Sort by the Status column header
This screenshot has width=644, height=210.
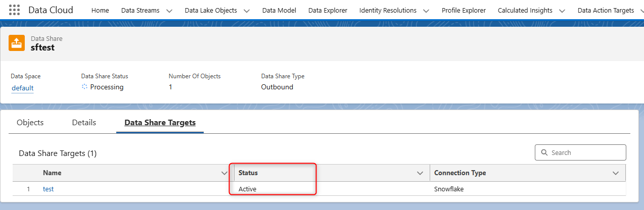pos(248,173)
